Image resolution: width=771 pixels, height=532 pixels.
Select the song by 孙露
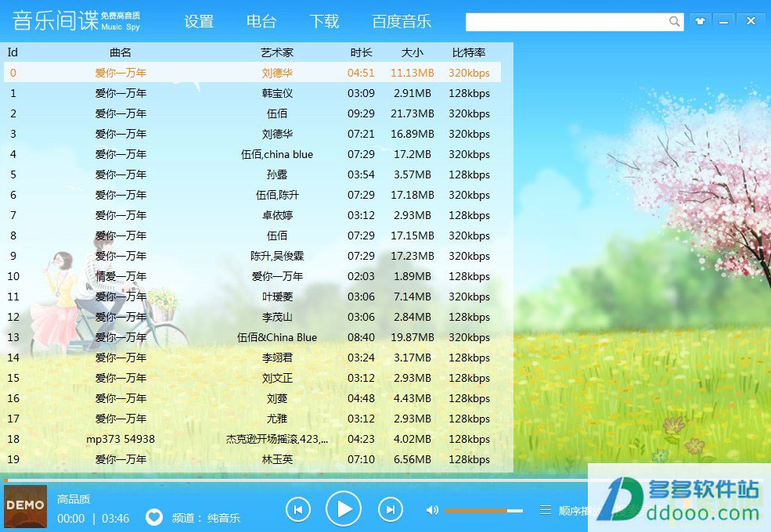click(252, 174)
